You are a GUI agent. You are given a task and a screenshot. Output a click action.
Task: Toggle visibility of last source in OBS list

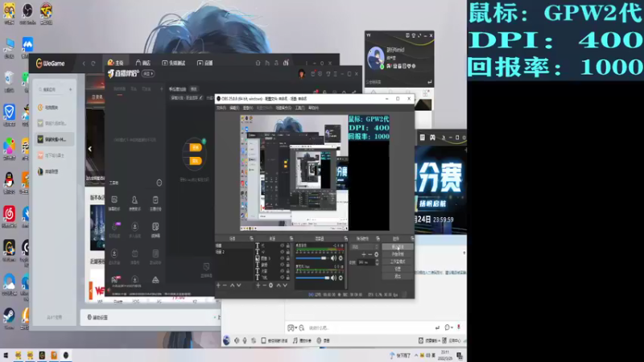tap(283, 278)
